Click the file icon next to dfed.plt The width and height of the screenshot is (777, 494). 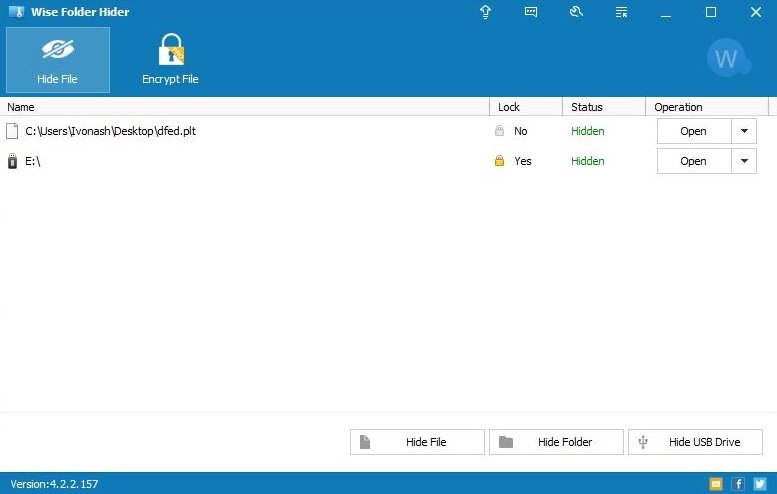tap(12, 131)
